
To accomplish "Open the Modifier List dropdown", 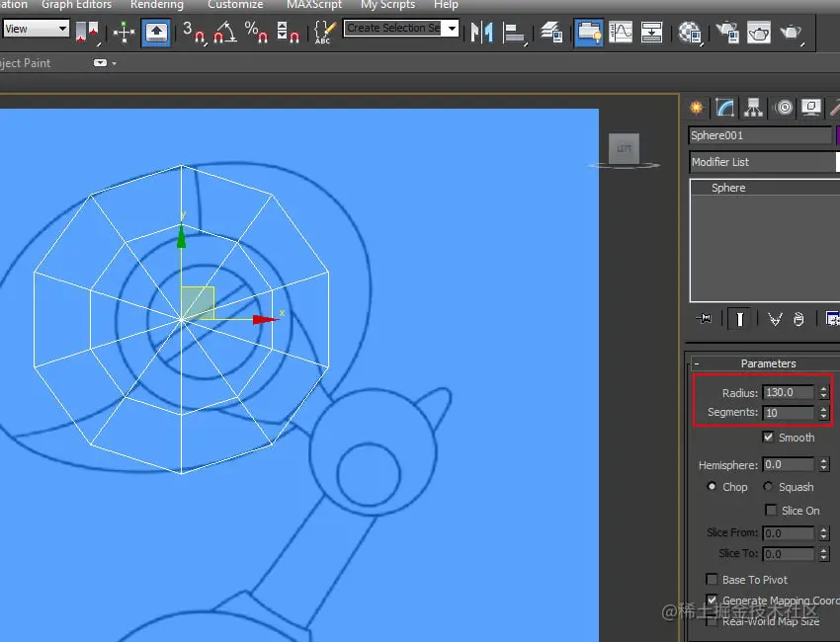I will point(765,162).
